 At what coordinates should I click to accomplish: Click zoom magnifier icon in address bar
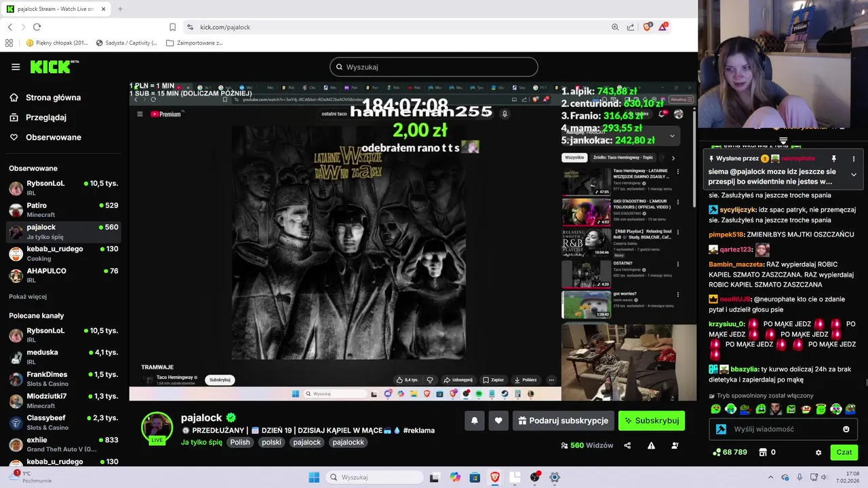(615, 27)
